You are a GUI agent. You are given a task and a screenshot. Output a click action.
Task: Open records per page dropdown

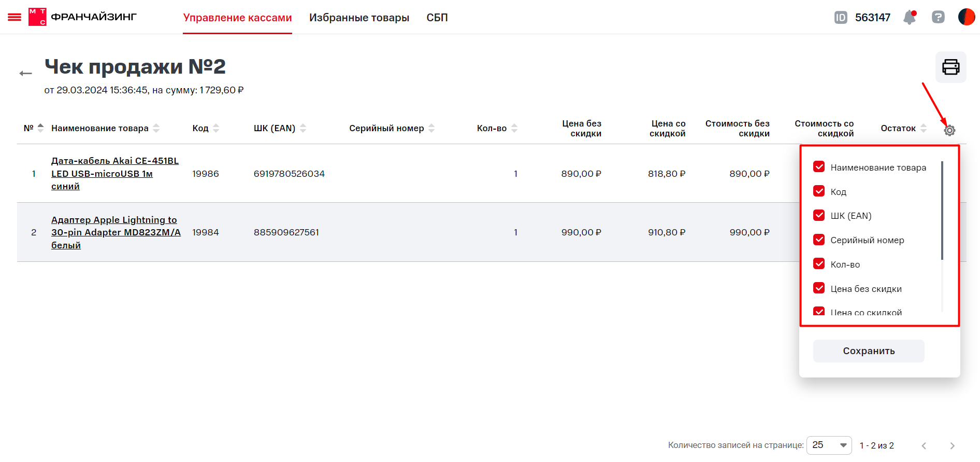[x=829, y=445]
